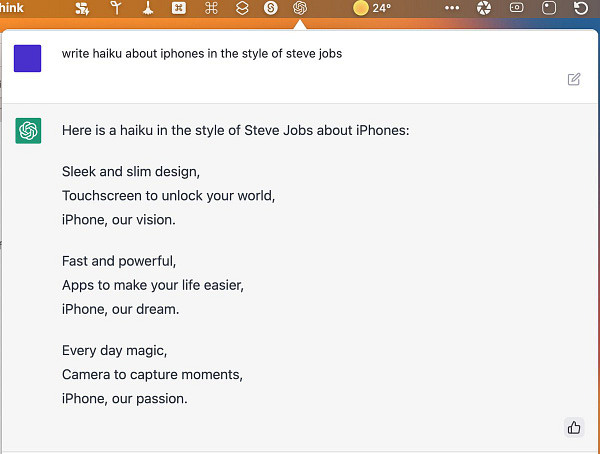Click the line 'iPhone, our vision.'
This screenshot has height=454, width=600.
point(119,220)
